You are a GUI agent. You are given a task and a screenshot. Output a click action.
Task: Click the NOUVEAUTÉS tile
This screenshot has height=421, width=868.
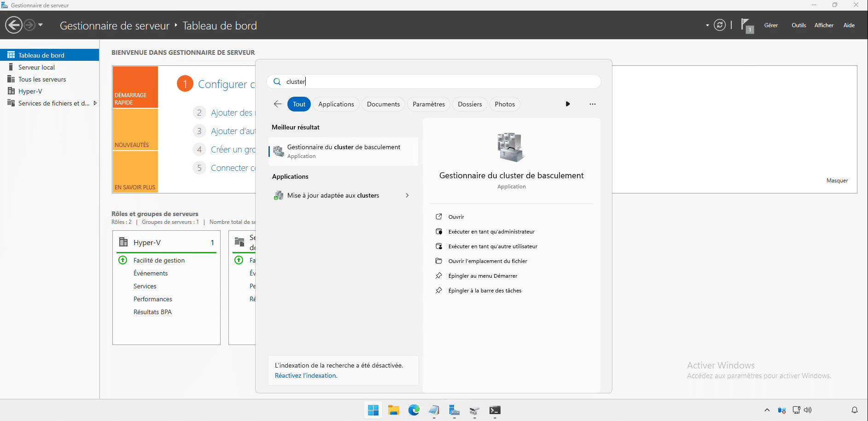[135, 129]
